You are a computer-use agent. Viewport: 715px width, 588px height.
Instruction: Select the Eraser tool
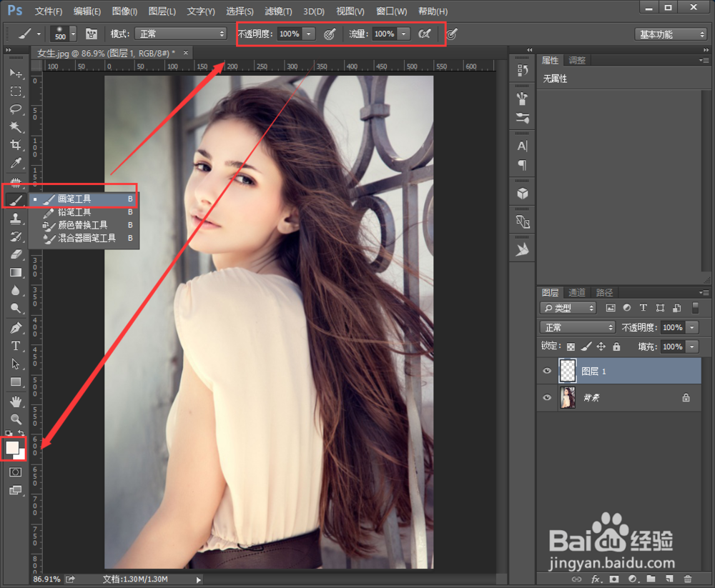tap(16, 254)
